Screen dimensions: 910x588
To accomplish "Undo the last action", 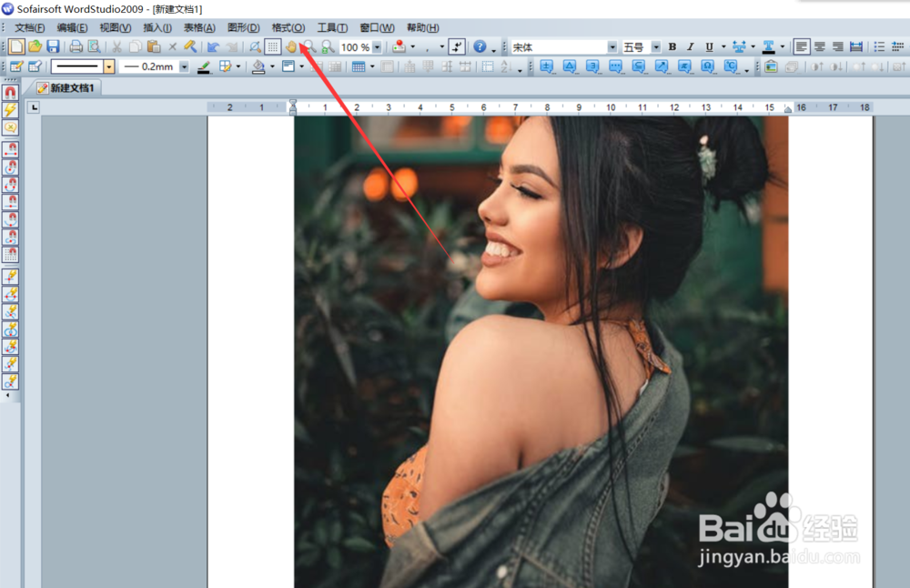I will [214, 47].
